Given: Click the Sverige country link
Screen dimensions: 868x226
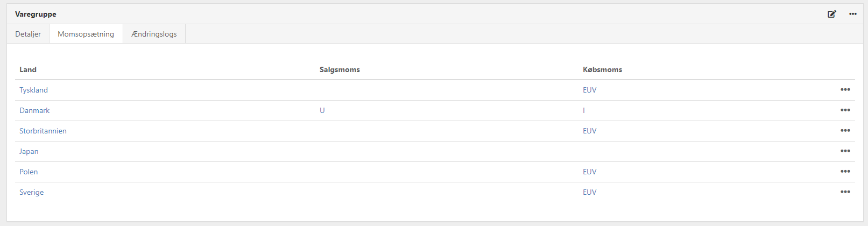Looking at the screenshot, I should (x=32, y=192).
